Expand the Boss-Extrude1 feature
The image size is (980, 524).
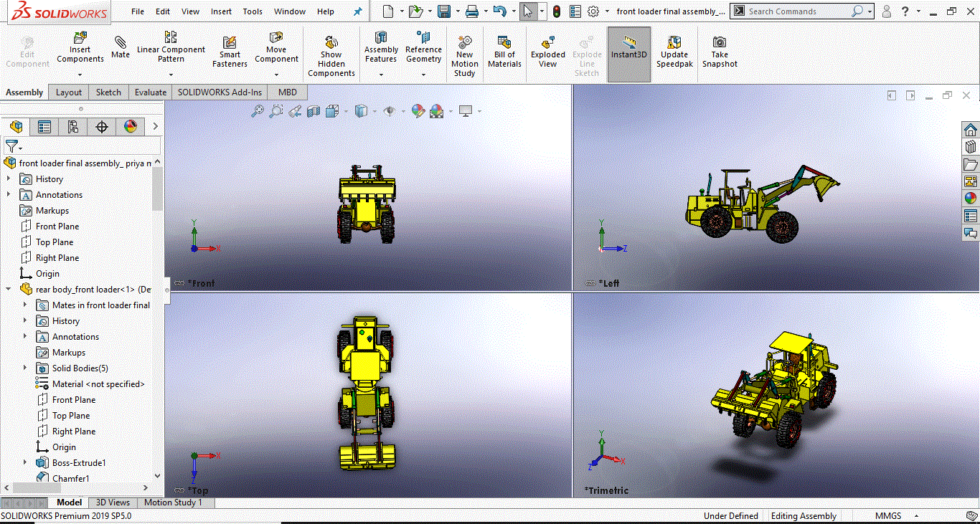(x=25, y=463)
